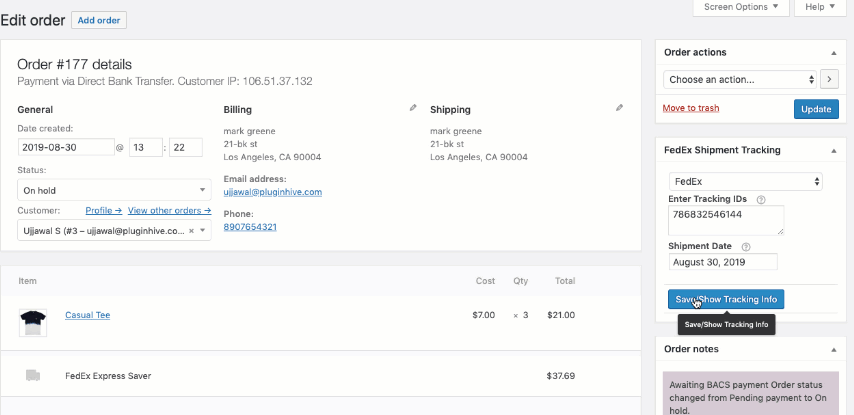Image resolution: width=854 pixels, height=415 pixels.
Task: Click the $37.69 shipping cost
Action: [561, 376]
